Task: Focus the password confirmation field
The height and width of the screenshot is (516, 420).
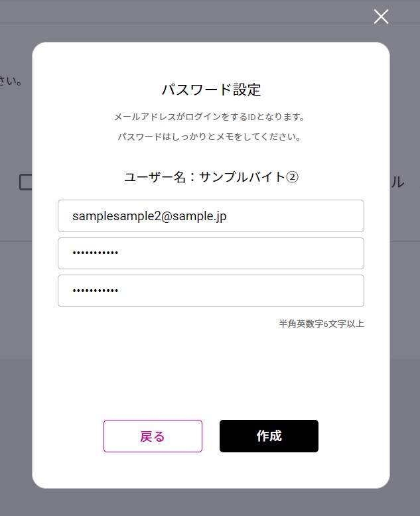Action: [x=211, y=291]
